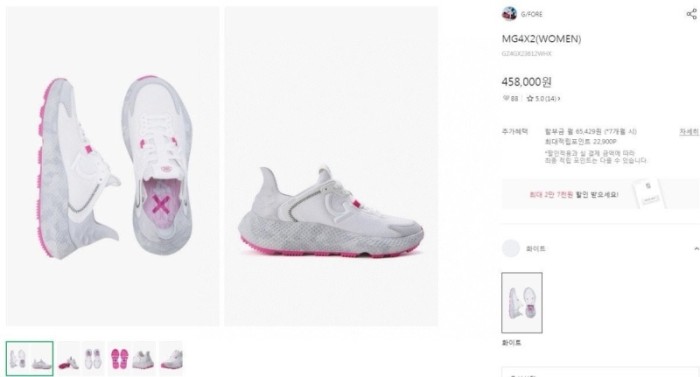
Task: Open reviews via the star rating 5.0
Action: [x=543, y=98]
